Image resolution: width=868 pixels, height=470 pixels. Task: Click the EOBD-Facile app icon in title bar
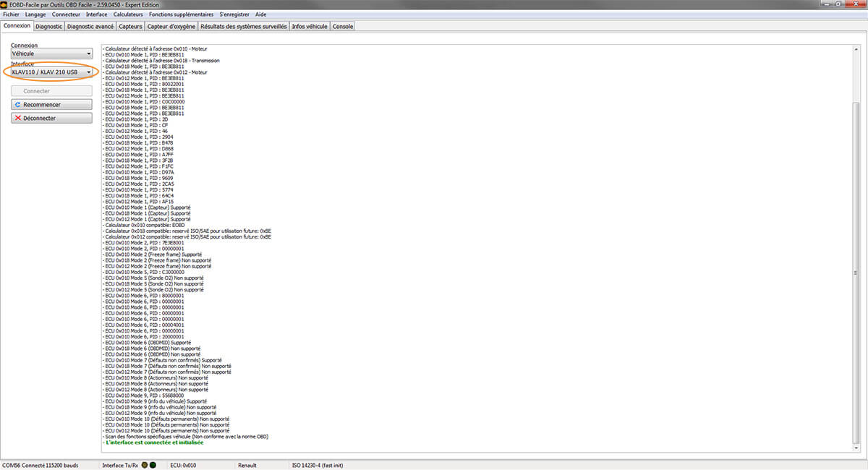coord(6,4)
